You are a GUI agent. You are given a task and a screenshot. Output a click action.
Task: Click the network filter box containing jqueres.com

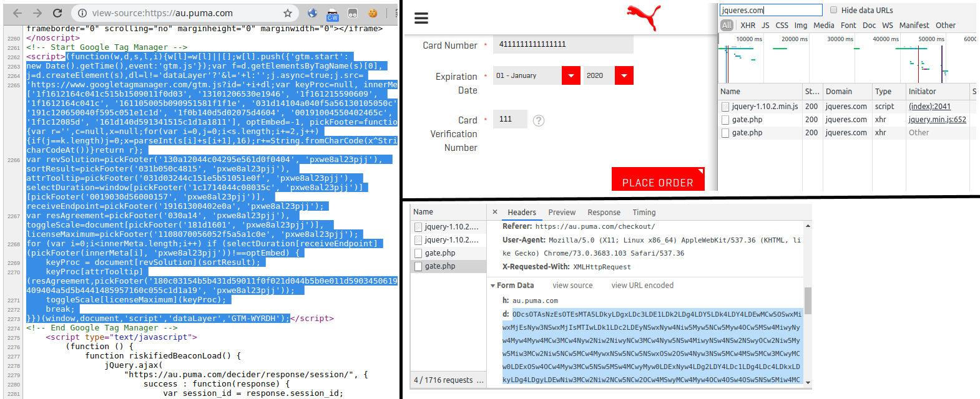771,10
